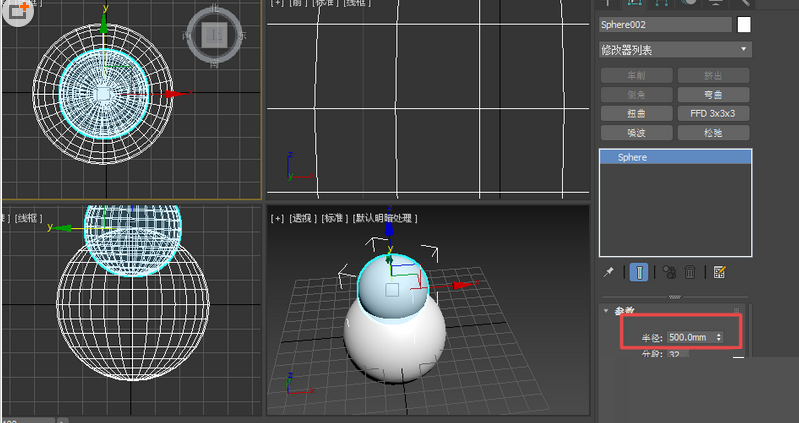Screen dimensions: 799x423
Task: Click the east label on ViewCube compass
Action: (x=243, y=35)
